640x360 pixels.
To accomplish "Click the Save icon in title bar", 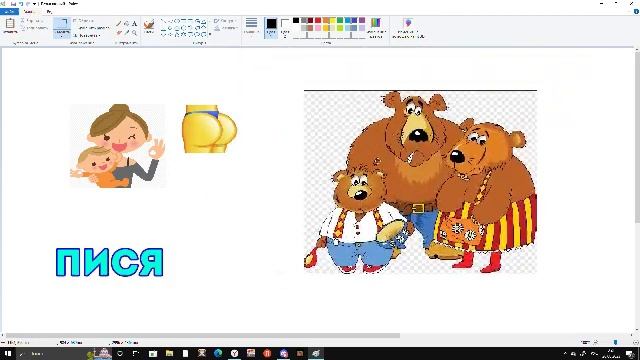I will tap(13, 3).
